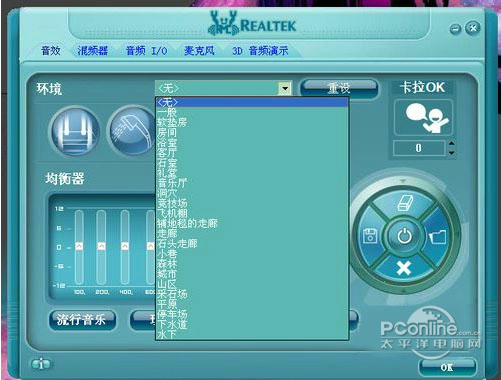Increase the Karaoke key value

(x=451, y=143)
